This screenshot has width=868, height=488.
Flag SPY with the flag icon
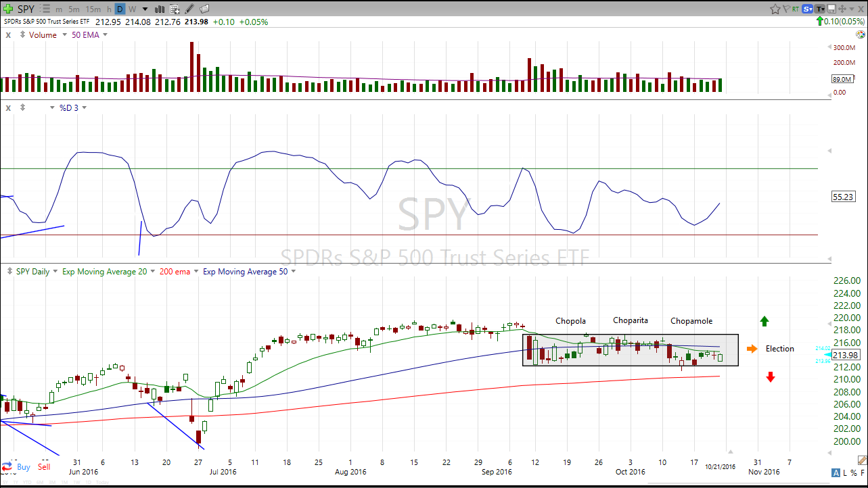[787, 9]
